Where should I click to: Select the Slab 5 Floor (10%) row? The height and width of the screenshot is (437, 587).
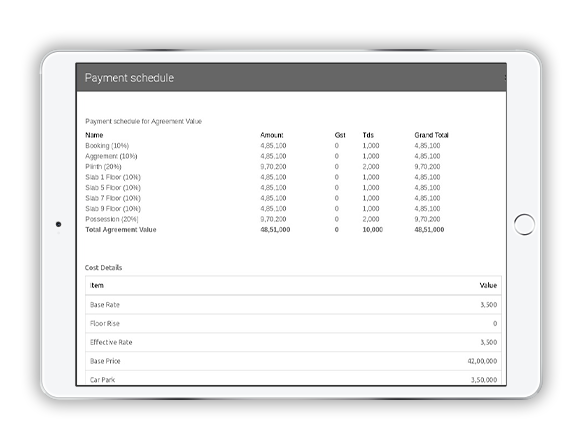(x=266, y=188)
